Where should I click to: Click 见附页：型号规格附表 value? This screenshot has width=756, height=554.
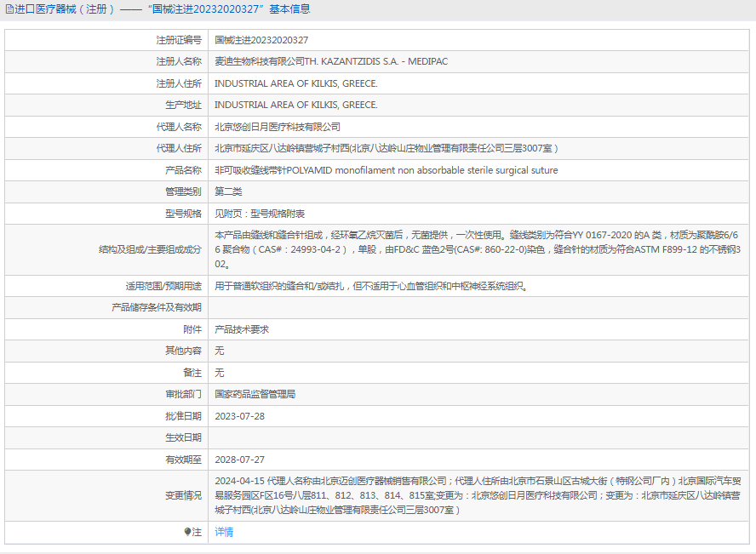point(260,214)
